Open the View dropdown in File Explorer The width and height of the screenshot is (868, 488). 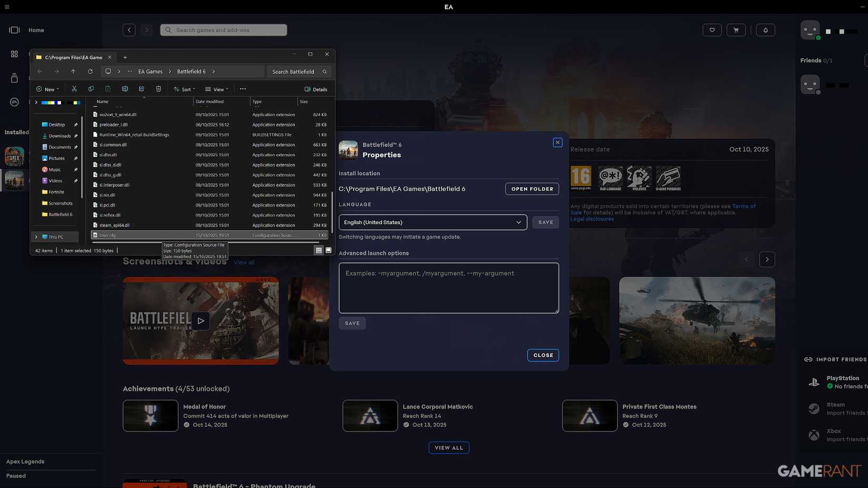pyautogui.click(x=216, y=89)
